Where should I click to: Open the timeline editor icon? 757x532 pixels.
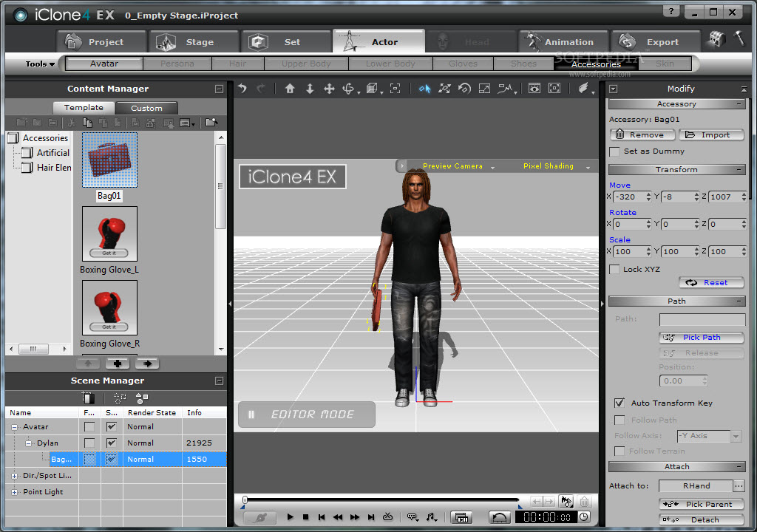click(x=461, y=517)
